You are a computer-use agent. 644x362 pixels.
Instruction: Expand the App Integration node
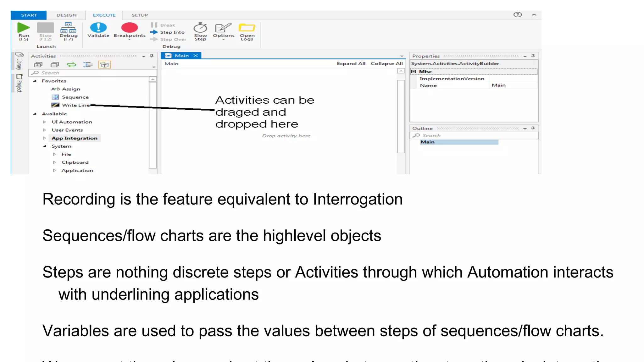(x=45, y=138)
